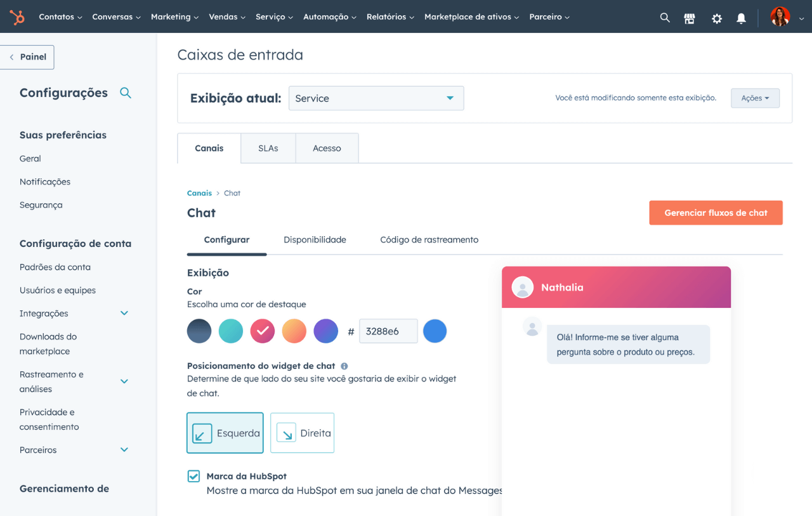Open the Automação menu
This screenshot has width=812, height=516.
(x=330, y=17)
